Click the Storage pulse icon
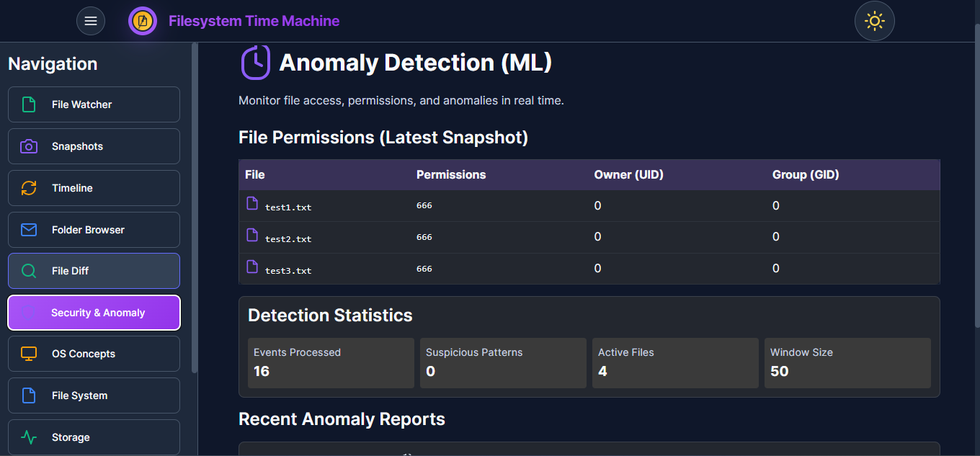This screenshot has width=980, height=456. 29,437
